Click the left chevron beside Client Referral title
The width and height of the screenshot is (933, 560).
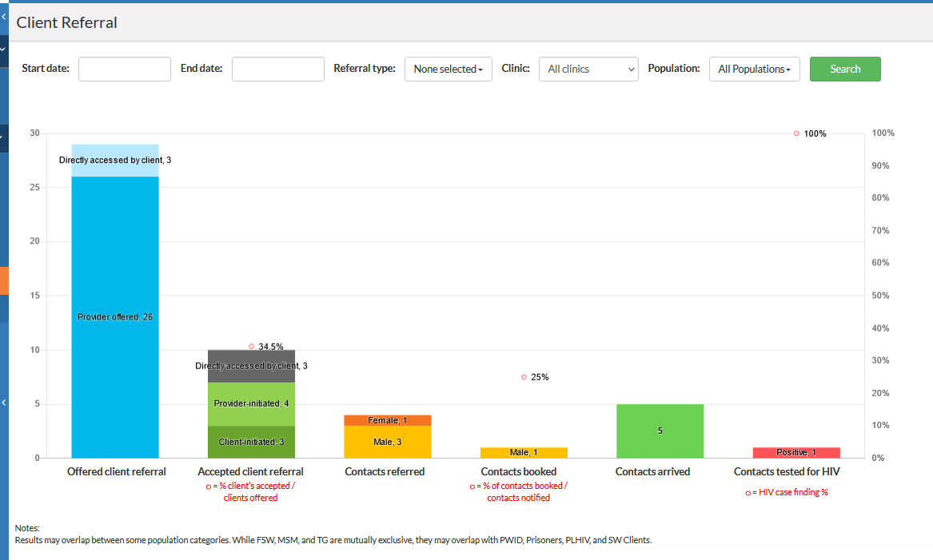3,16
